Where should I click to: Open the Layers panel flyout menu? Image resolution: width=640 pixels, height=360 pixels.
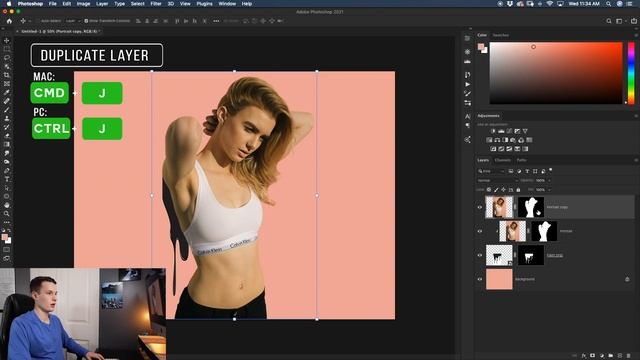(x=636, y=160)
